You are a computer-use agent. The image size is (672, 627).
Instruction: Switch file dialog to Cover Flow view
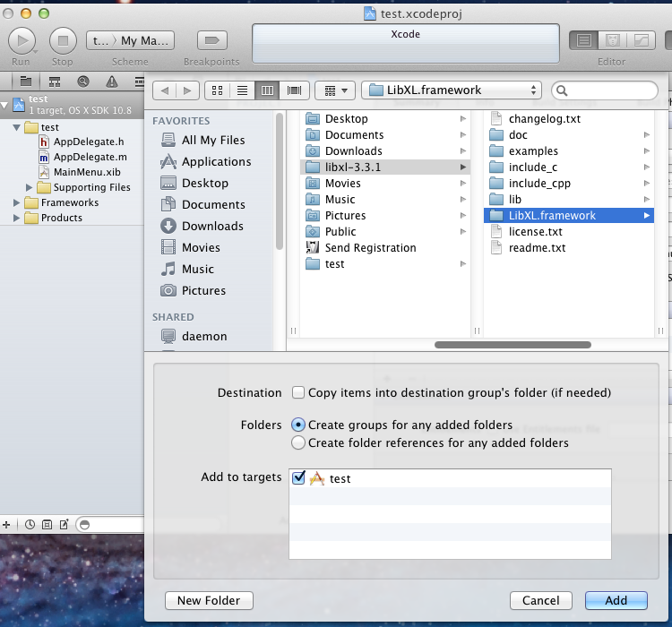click(x=295, y=90)
